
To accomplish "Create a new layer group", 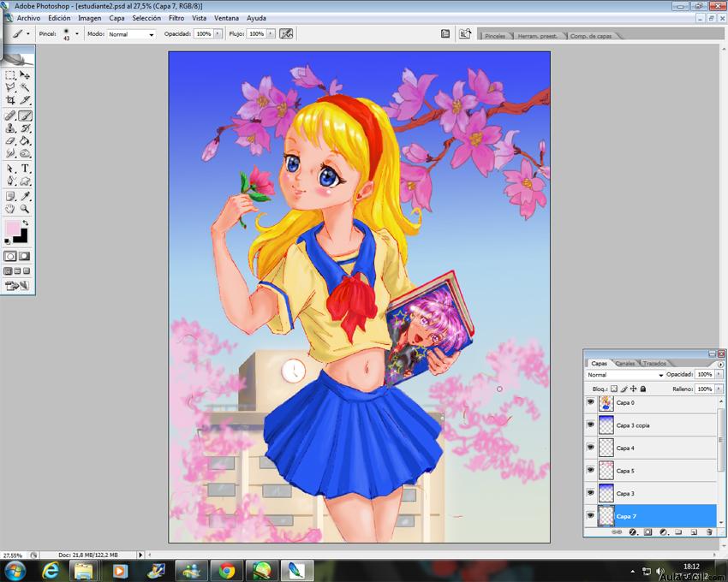I will point(678,532).
